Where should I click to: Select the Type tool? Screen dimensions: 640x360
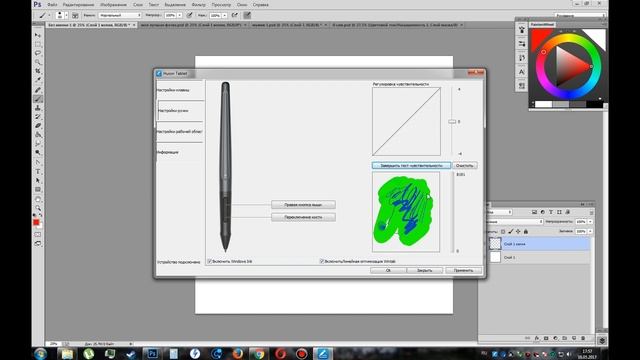click(38, 171)
